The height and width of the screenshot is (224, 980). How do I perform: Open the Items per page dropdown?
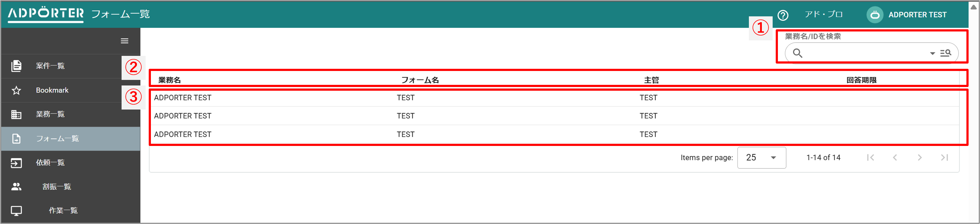click(761, 157)
